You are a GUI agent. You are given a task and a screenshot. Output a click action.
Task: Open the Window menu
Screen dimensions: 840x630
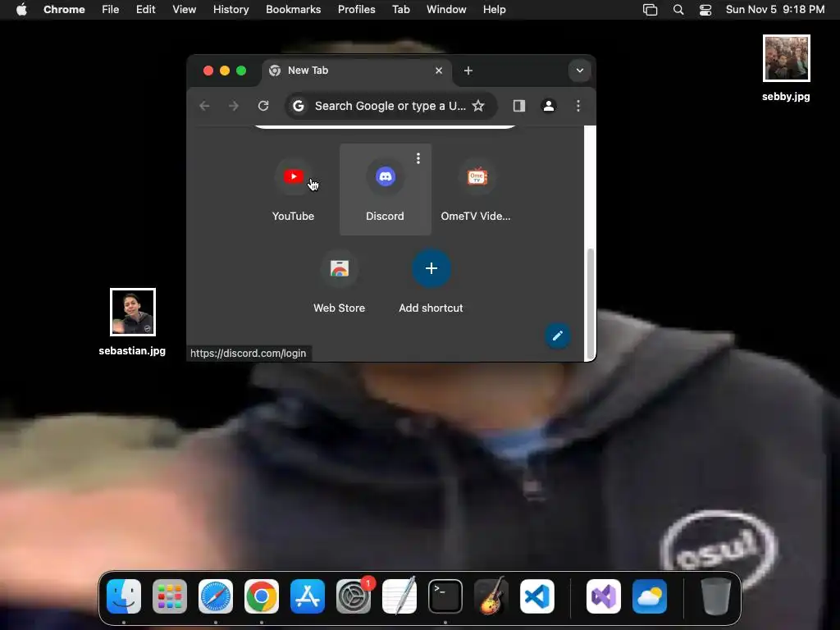[446, 10]
